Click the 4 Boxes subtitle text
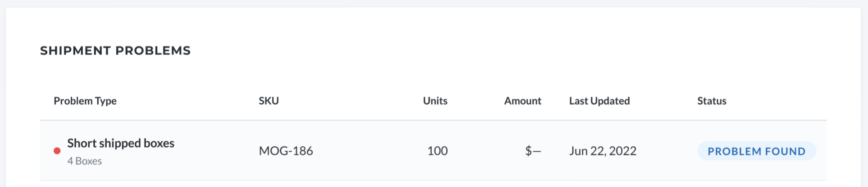 [x=84, y=161]
